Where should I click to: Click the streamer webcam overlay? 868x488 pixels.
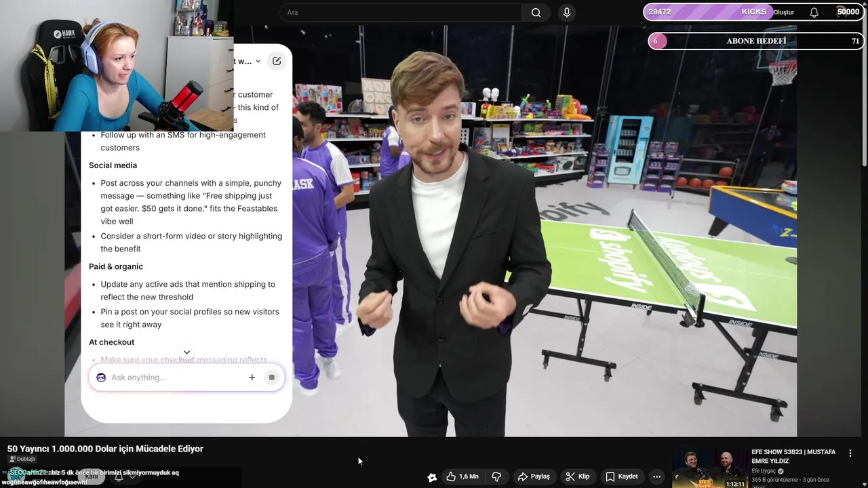tap(117, 66)
